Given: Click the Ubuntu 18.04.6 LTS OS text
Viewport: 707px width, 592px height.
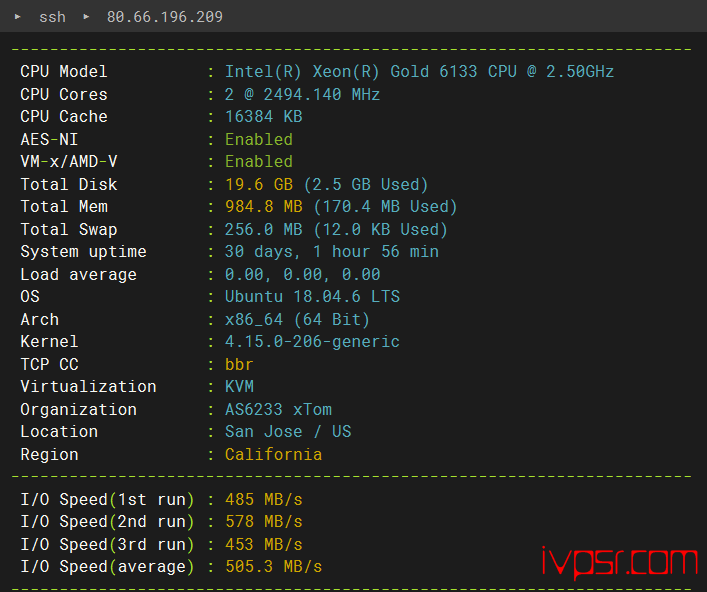Looking at the screenshot, I should coord(312,297).
